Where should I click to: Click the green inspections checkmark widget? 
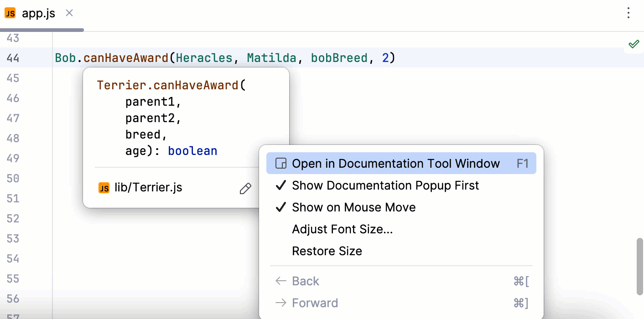coord(634,44)
